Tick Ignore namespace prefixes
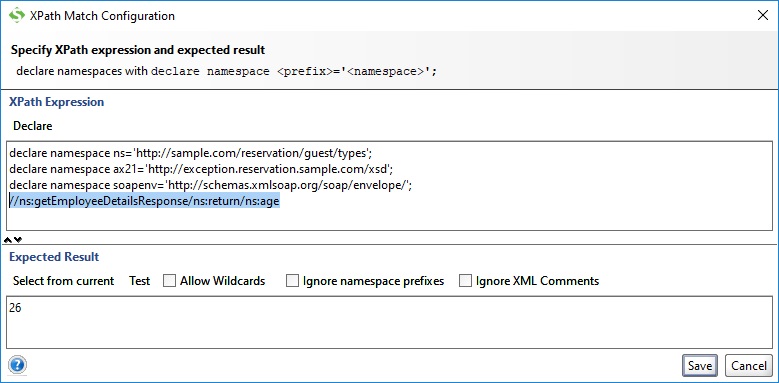This screenshot has width=779, height=383. [x=292, y=281]
